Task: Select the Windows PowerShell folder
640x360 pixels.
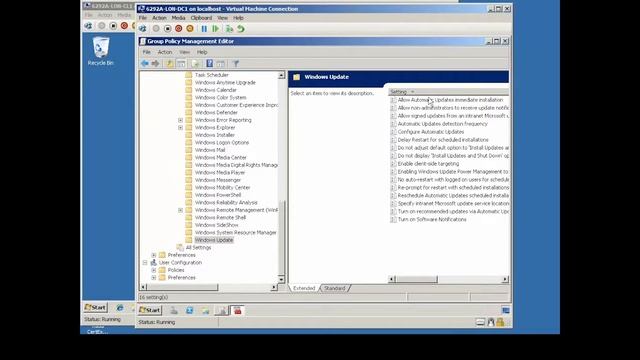Action: 218,195
